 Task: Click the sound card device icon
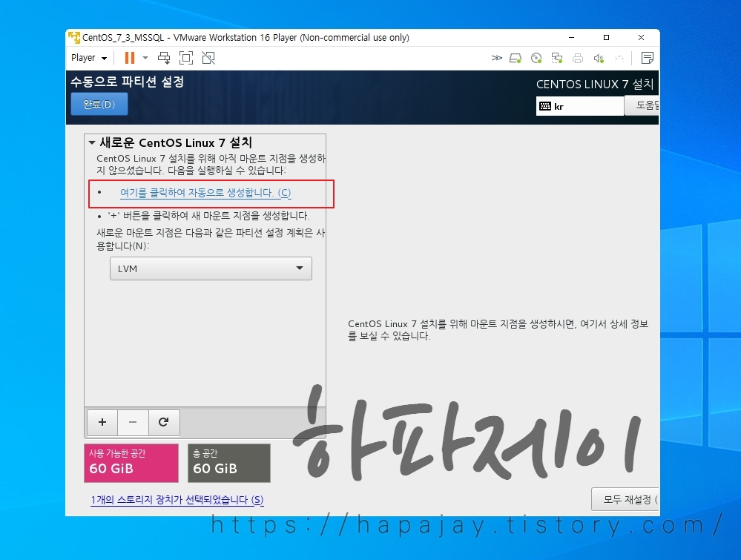[599, 58]
